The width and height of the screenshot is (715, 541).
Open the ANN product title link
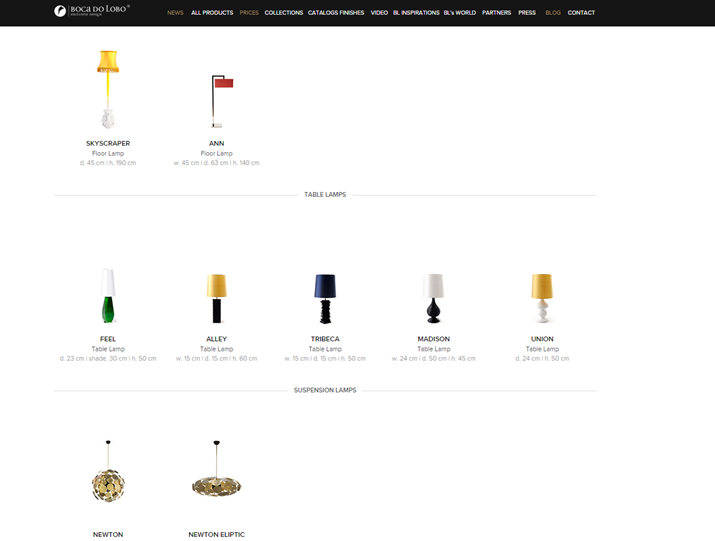click(217, 143)
